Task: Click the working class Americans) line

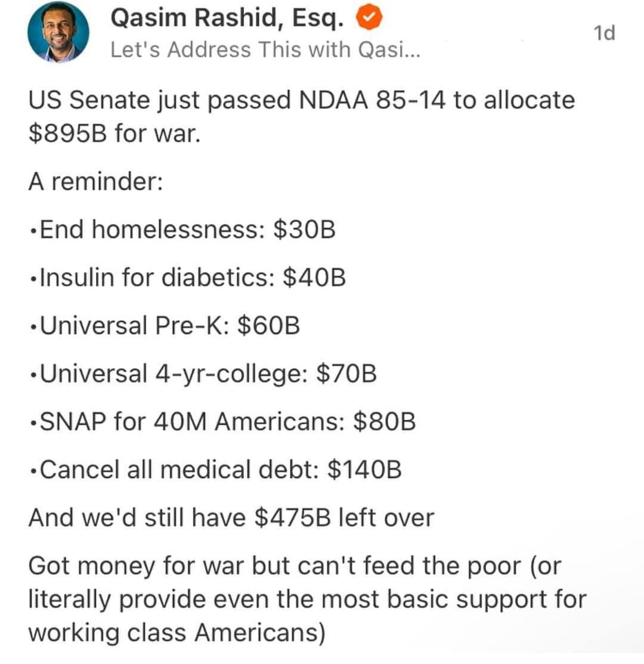Action: (x=177, y=633)
